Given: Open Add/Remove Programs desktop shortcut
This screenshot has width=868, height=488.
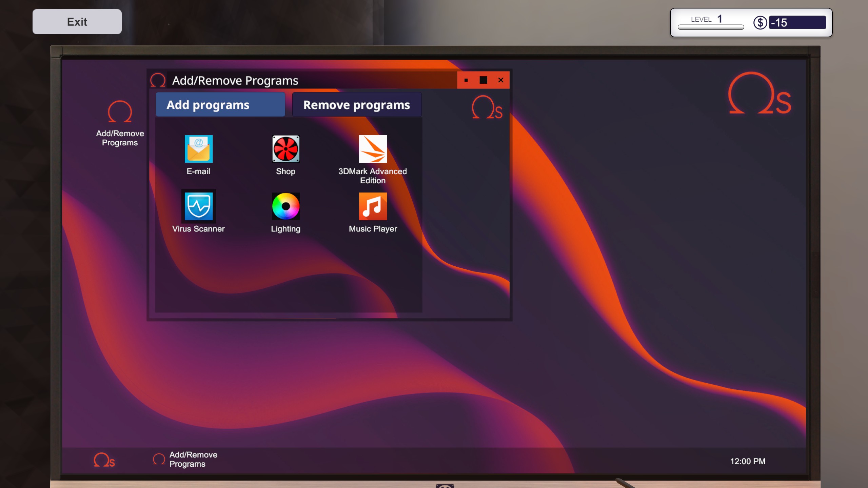Looking at the screenshot, I should click(120, 112).
